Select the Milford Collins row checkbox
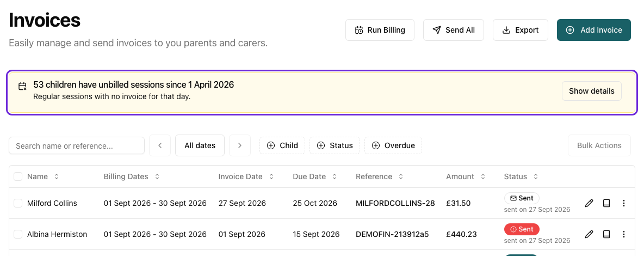 [x=18, y=203]
